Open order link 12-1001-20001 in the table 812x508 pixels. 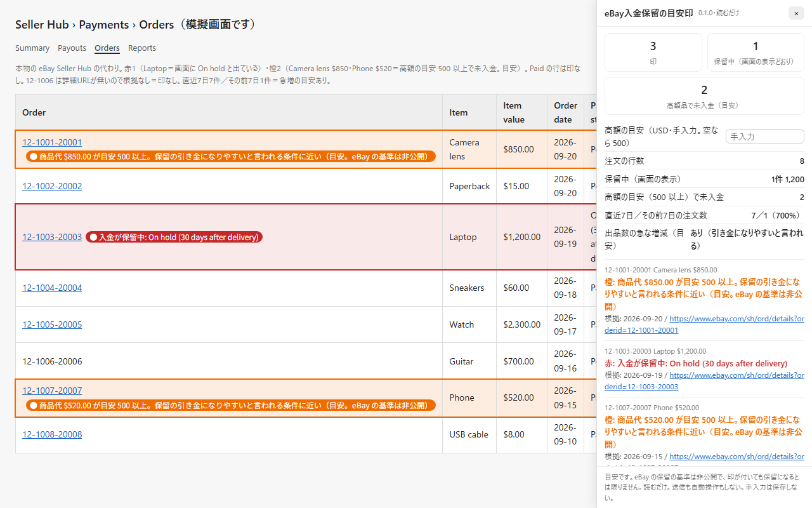(52, 142)
